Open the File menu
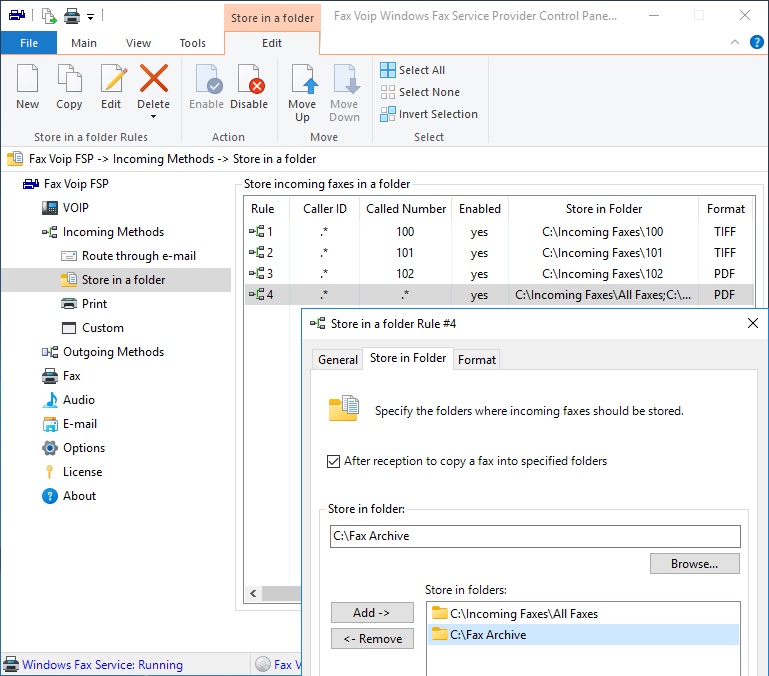This screenshot has width=769, height=676. click(x=29, y=43)
